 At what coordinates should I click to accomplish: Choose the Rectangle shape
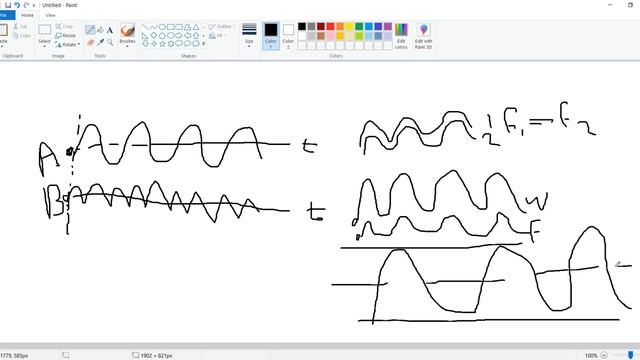171,27
